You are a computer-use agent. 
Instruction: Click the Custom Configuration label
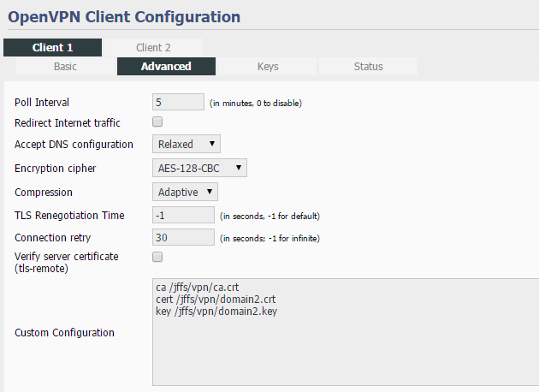65,333
